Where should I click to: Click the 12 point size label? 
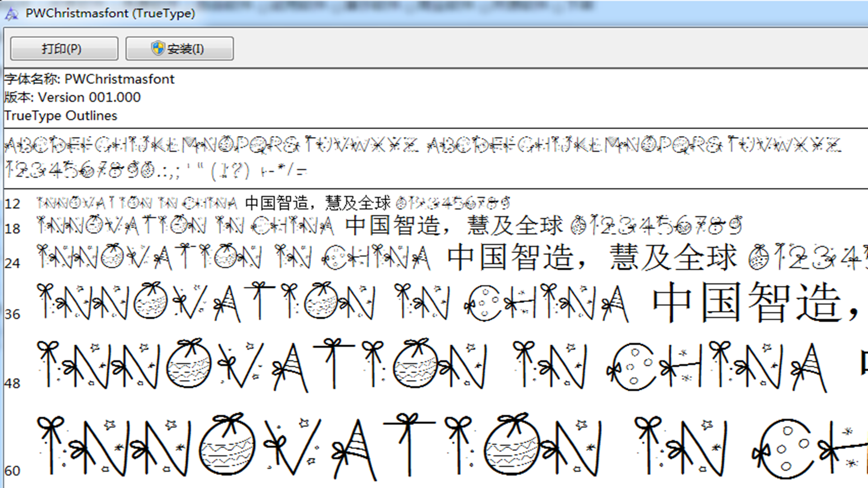pos(13,204)
